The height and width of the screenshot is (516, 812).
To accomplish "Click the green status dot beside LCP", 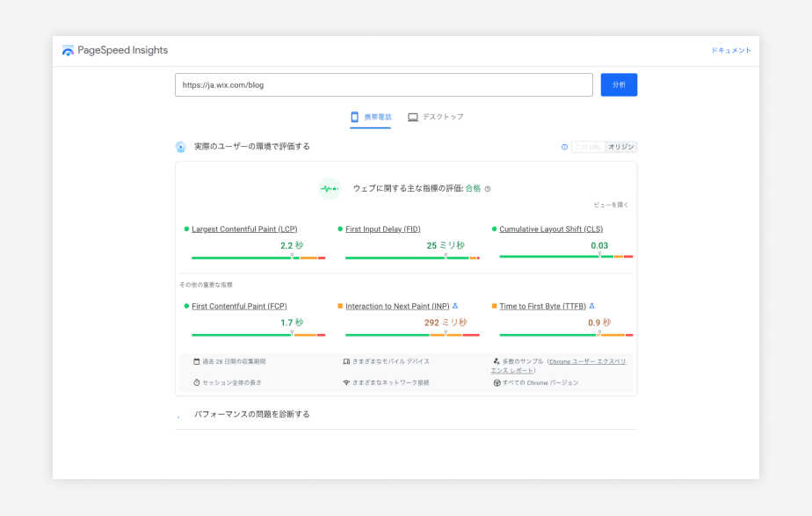I will 186,229.
